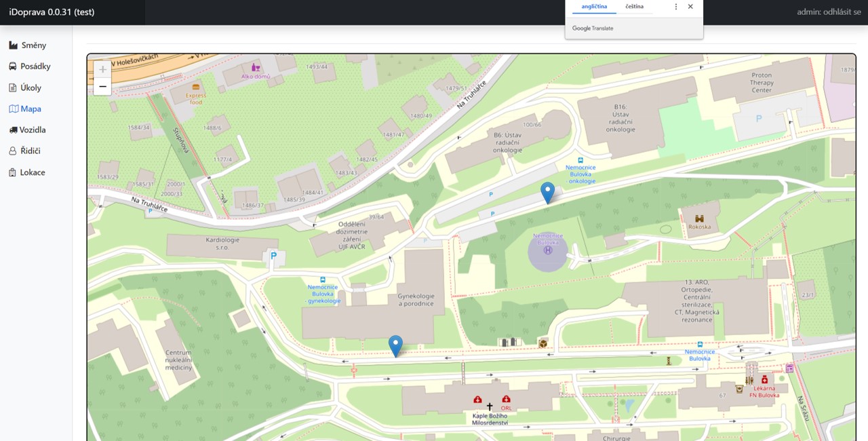Click the blue marker below Gynekologie a porodnice
Image resolution: width=868 pixels, height=441 pixels.
click(x=395, y=346)
